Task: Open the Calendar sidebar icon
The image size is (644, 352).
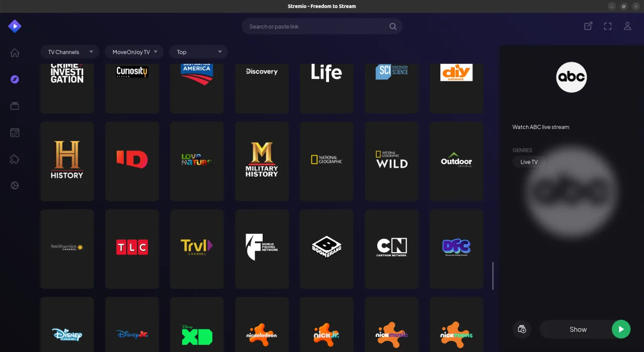Action: pyautogui.click(x=15, y=132)
